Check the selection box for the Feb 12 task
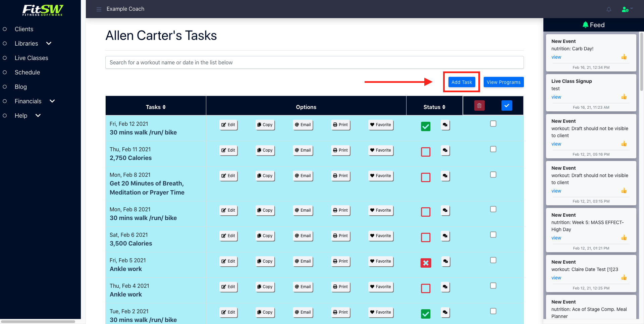 point(493,123)
